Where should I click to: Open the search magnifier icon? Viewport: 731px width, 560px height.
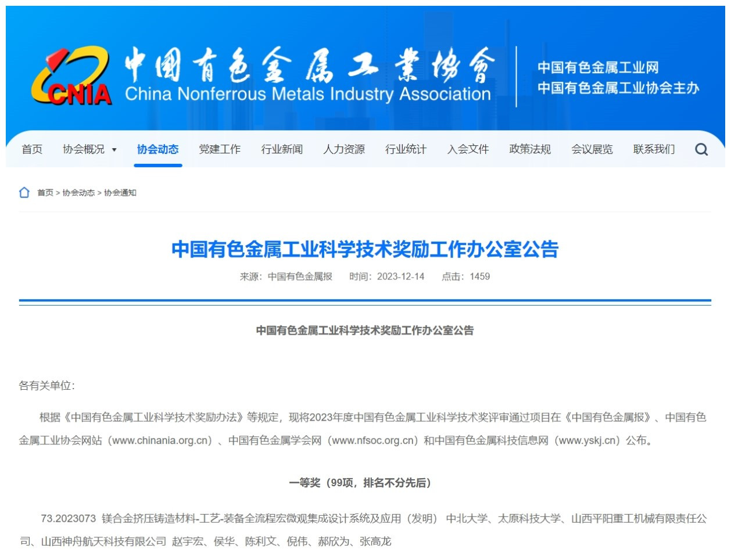701,150
